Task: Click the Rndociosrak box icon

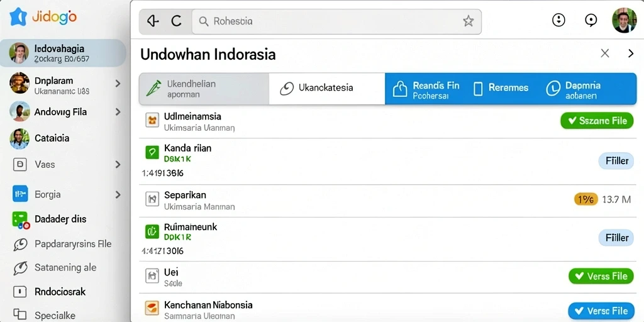Action: tap(19, 292)
